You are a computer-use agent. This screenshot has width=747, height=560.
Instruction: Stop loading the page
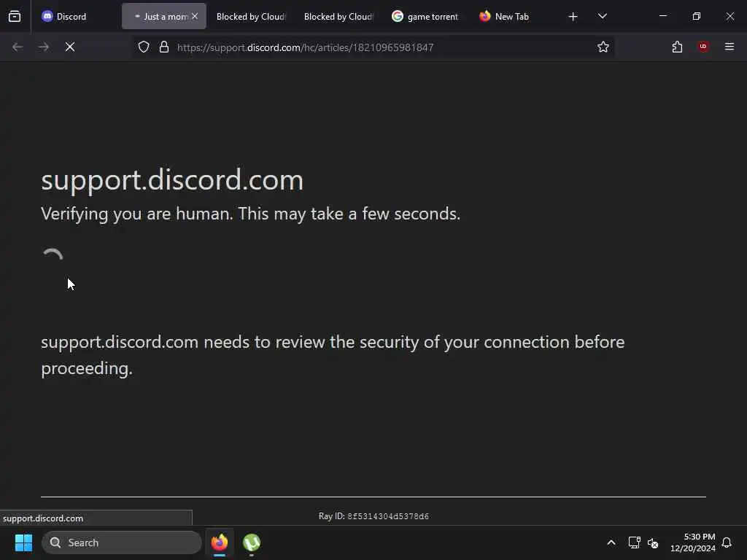[x=70, y=47]
